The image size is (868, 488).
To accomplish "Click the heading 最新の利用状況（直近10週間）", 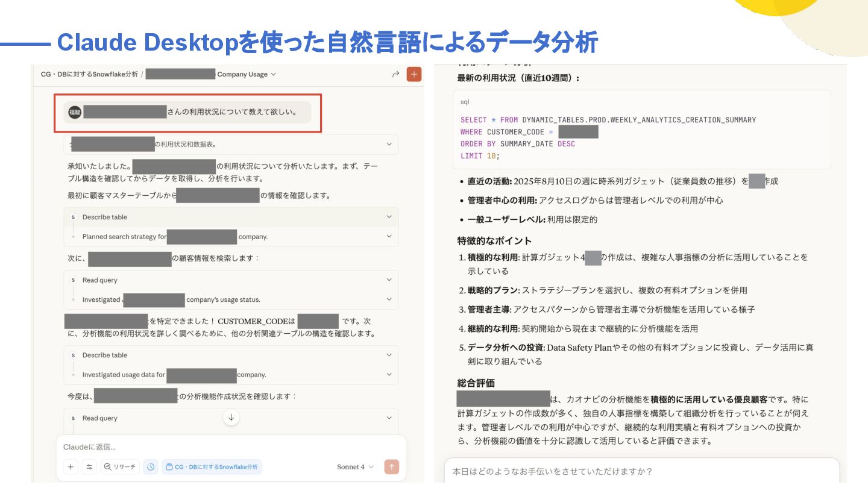I will [x=518, y=78].
